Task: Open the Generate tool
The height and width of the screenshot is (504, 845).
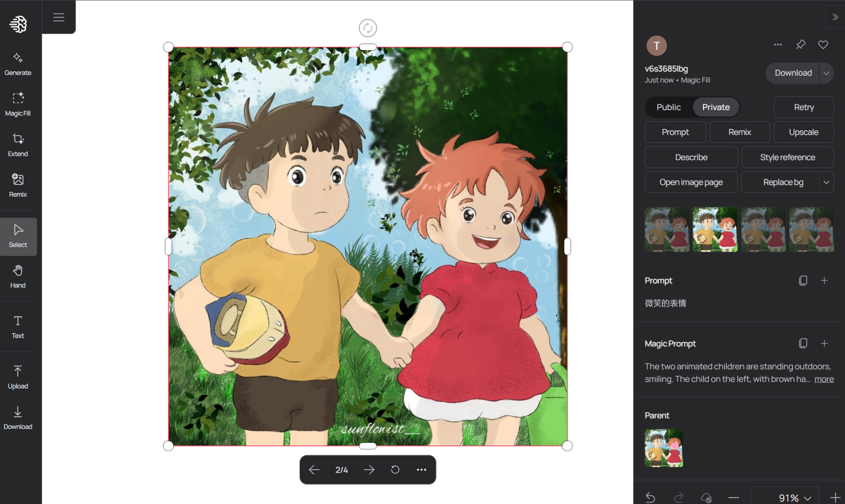Action: 18,64
